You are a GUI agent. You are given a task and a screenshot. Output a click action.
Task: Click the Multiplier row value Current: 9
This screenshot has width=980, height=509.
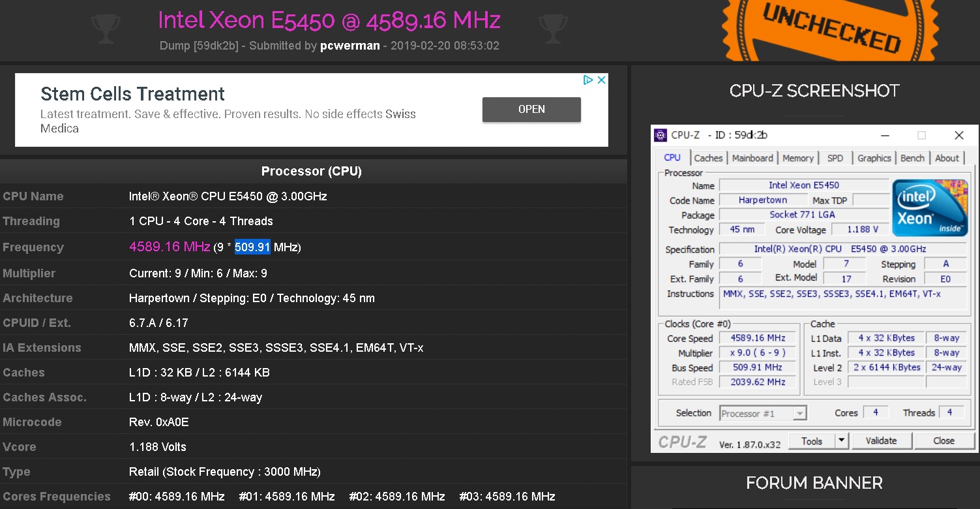pyautogui.click(x=198, y=273)
